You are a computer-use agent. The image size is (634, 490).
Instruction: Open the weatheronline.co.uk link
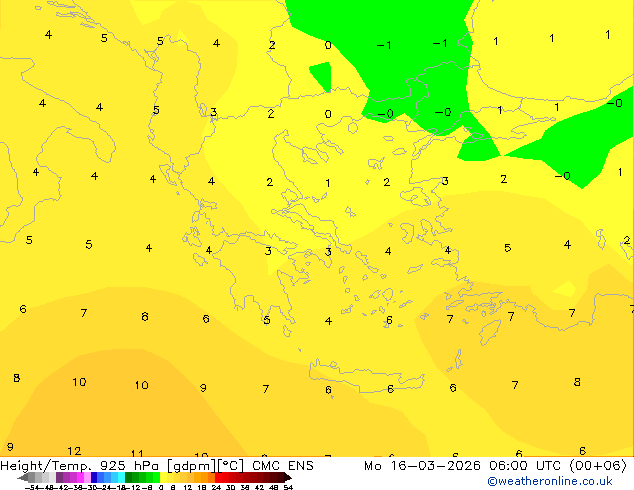click(x=550, y=481)
